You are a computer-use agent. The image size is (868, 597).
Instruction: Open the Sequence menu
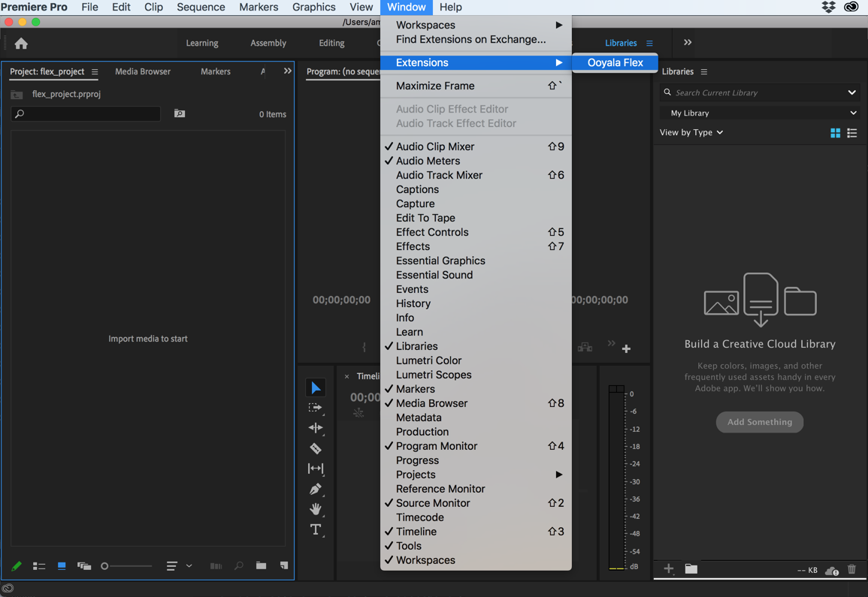pyautogui.click(x=201, y=8)
